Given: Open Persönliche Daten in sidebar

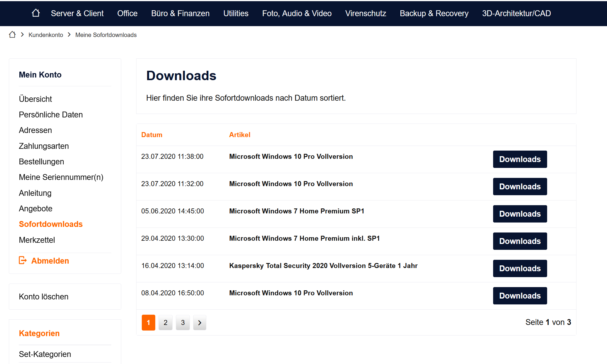Looking at the screenshot, I should click(x=51, y=114).
